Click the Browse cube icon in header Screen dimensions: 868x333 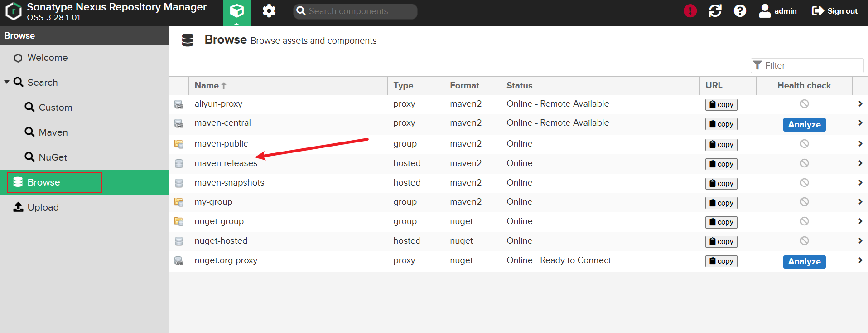pos(236,11)
